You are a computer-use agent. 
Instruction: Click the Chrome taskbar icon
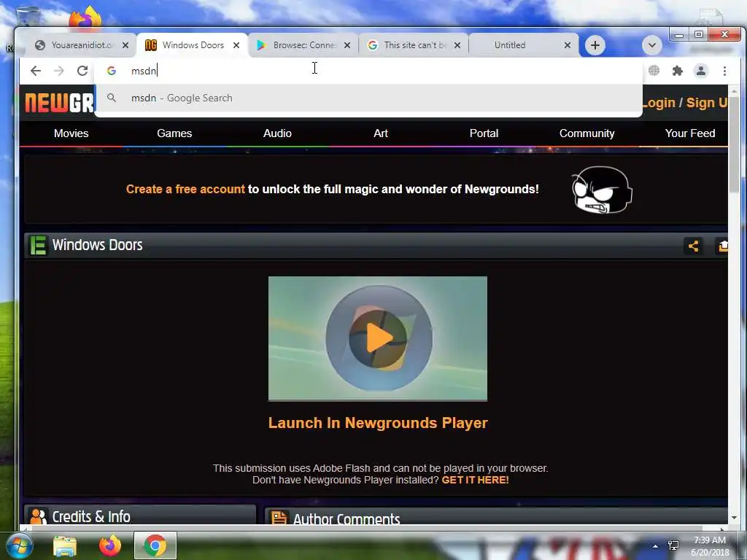(155, 545)
